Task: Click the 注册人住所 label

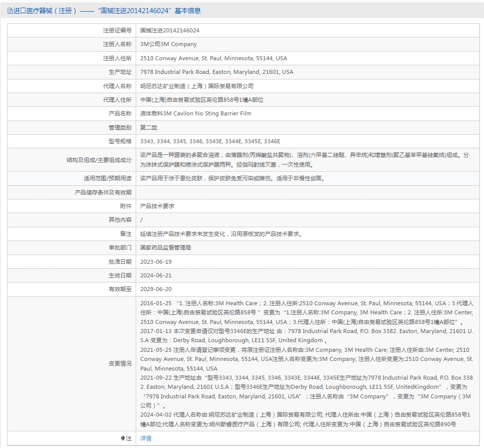Action: pyautogui.click(x=117, y=58)
